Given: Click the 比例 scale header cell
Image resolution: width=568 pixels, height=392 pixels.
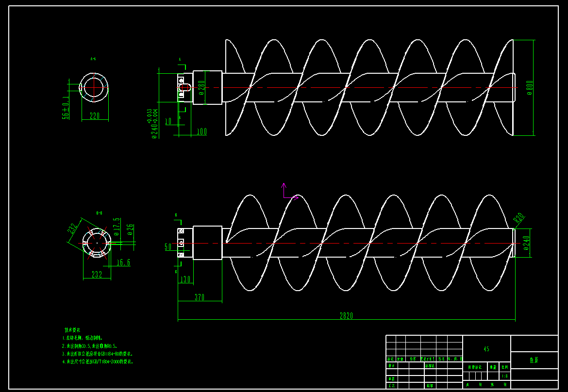Looking at the screenshot, I should [x=504, y=367].
